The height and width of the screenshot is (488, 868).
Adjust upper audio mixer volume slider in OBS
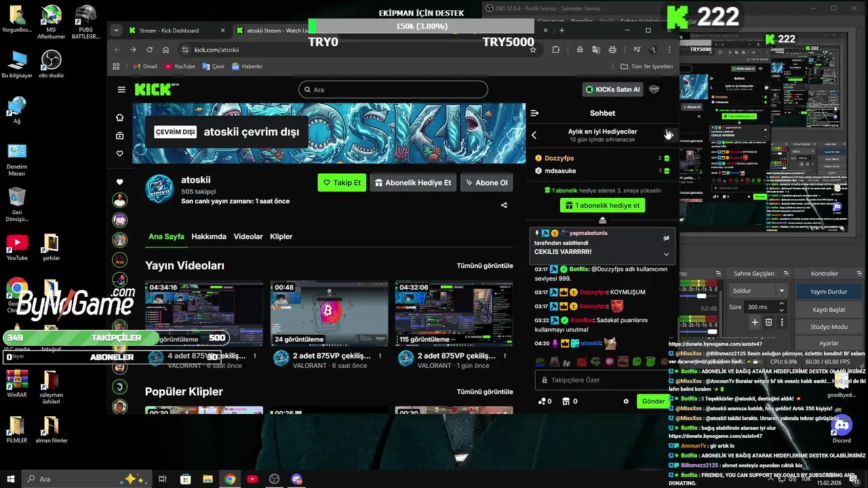pyautogui.click(x=702, y=296)
